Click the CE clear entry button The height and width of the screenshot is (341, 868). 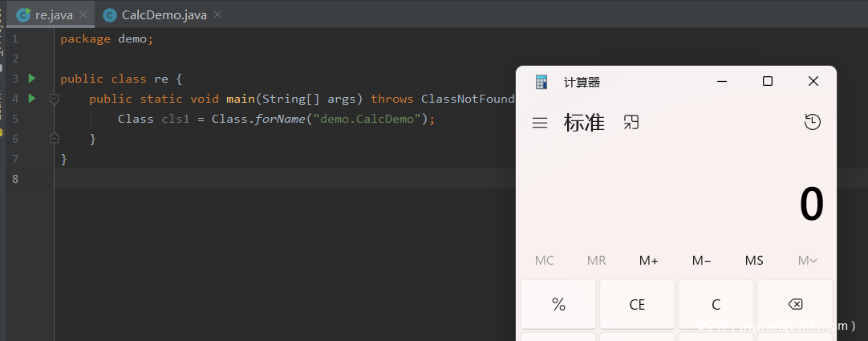pos(637,304)
